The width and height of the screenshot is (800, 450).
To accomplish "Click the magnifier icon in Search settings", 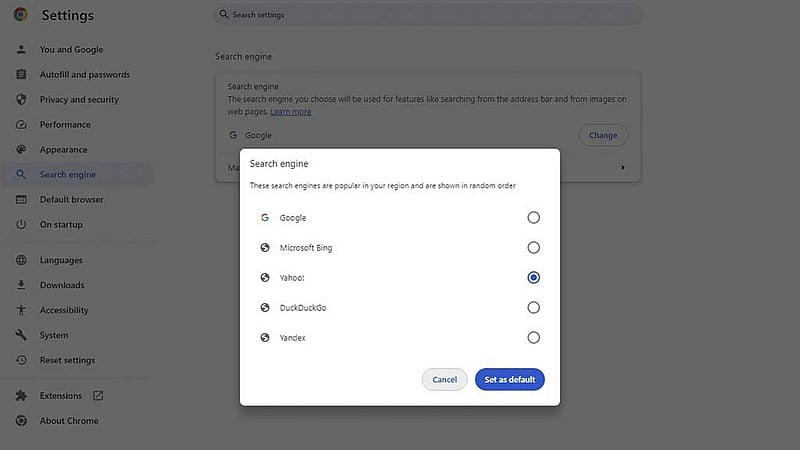I will 223,14.
